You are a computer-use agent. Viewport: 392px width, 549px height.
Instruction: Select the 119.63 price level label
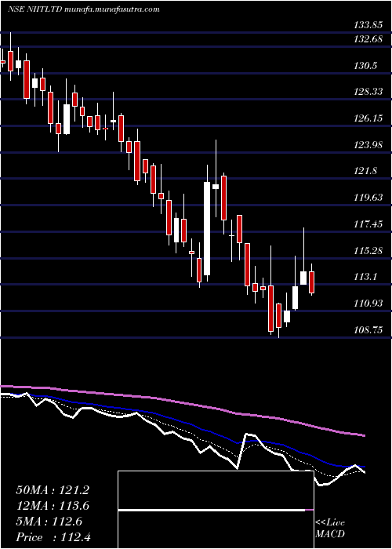click(367, 198)
